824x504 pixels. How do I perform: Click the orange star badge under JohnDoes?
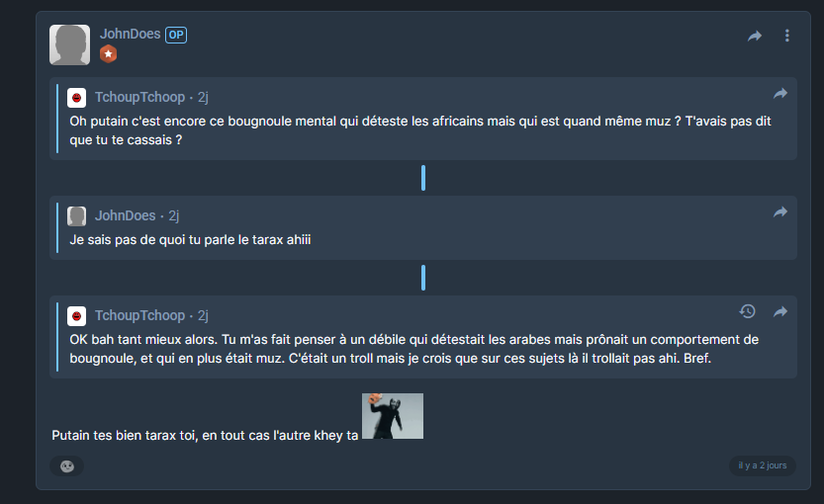click(108, 53)
